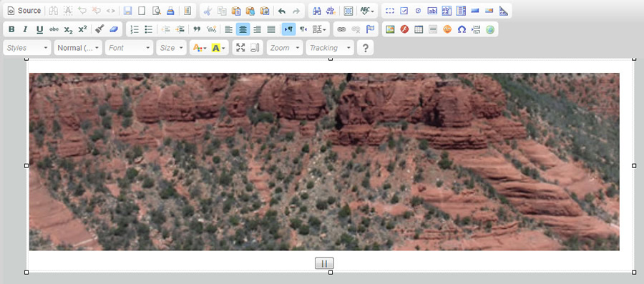The image size is (644, 284).
Task: Open the Set language dropdown
Action: (320, 29)
